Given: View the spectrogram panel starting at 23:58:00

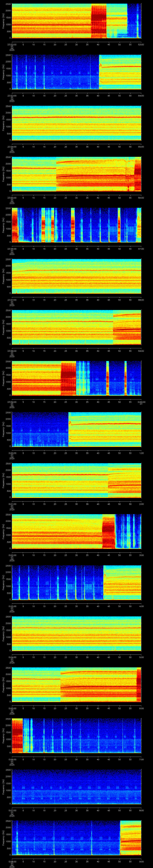Looking at the screenshot, I should pos(77,327).
